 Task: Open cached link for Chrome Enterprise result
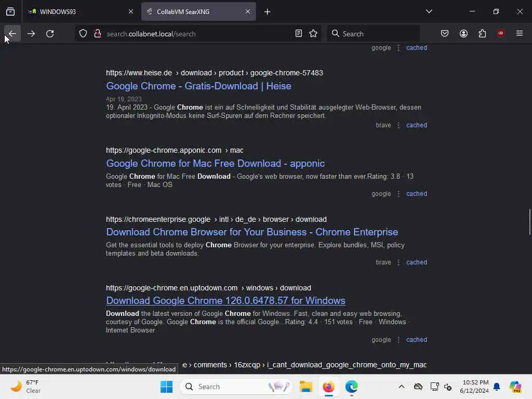(417, 262)
